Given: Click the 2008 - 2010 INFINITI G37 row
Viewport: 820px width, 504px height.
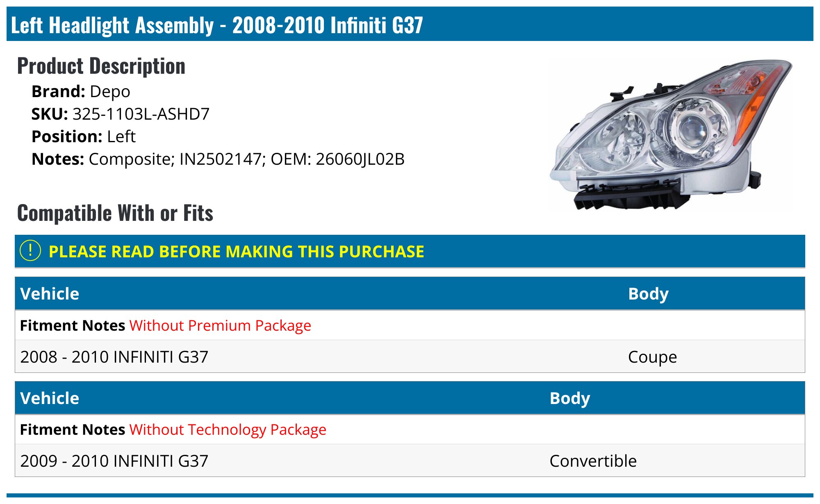Looking at the screenshot, I should click(x=410, y=356).
